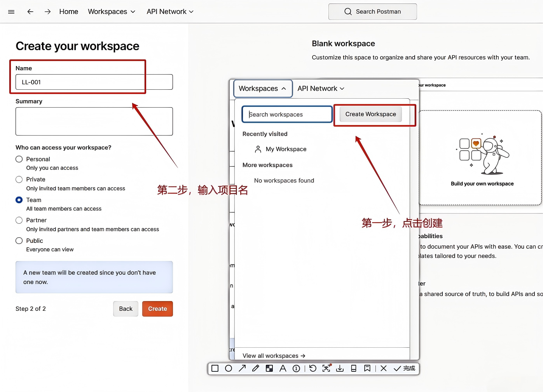Click 'No workspaces found' text
543x392 pixels.
(284, 181)
